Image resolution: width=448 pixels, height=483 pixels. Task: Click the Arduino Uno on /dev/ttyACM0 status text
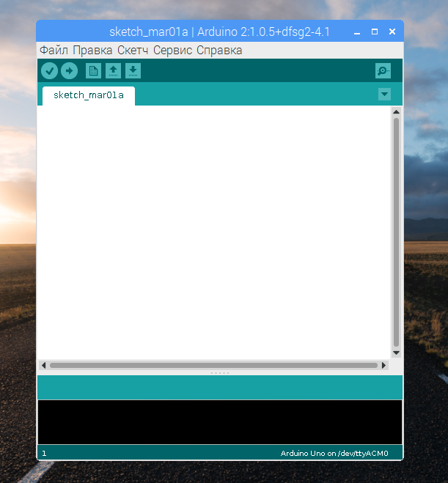tap(334, 454)
